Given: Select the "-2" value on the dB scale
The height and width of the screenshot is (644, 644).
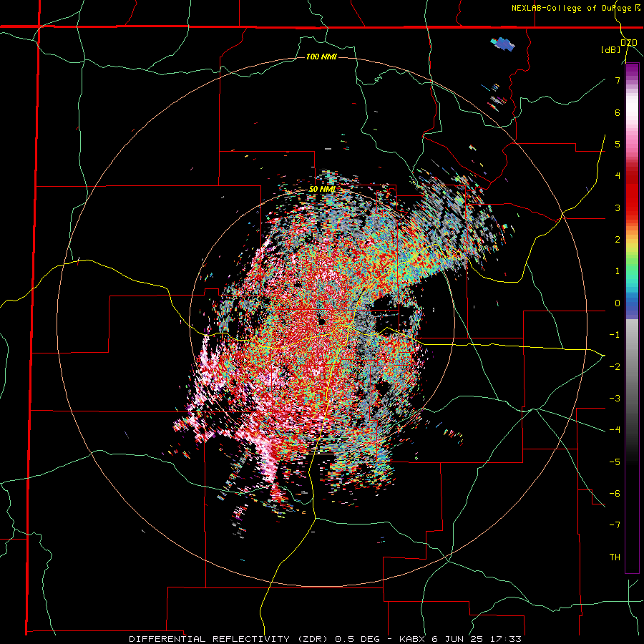Looking at the screenshot, I should (x=615, y=367).
